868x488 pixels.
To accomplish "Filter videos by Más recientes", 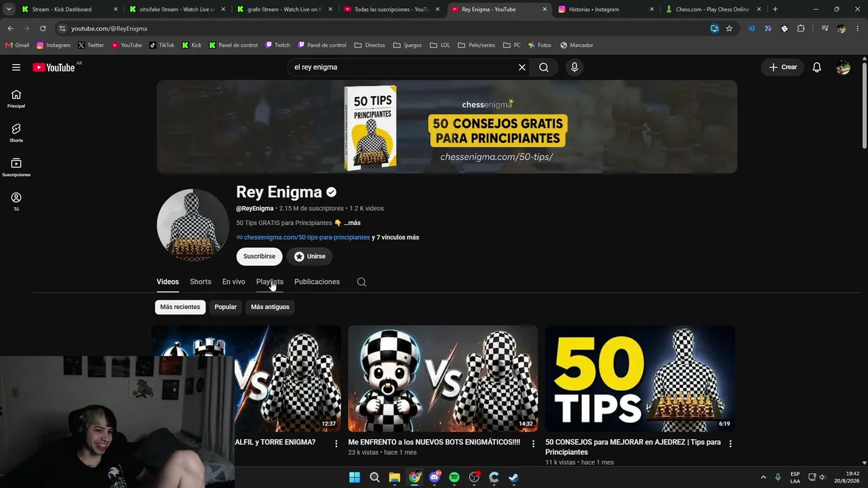I will [x=180, y=307].
